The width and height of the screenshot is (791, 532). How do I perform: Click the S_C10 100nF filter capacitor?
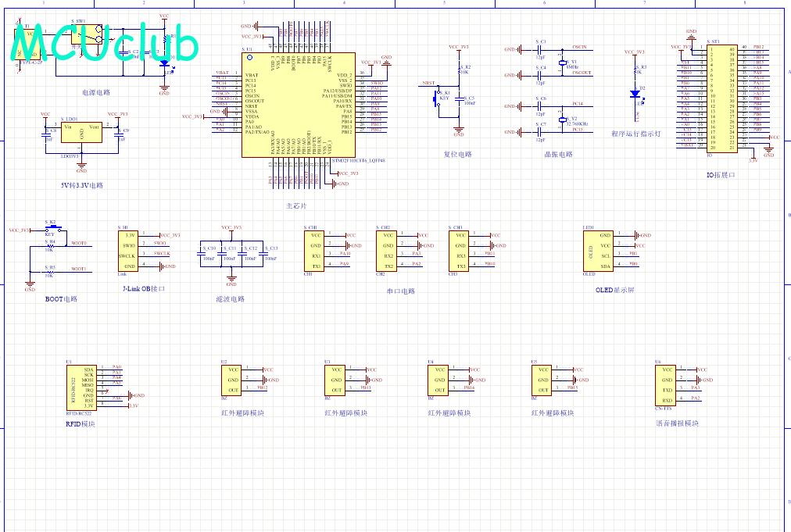(x=201, y=253)
